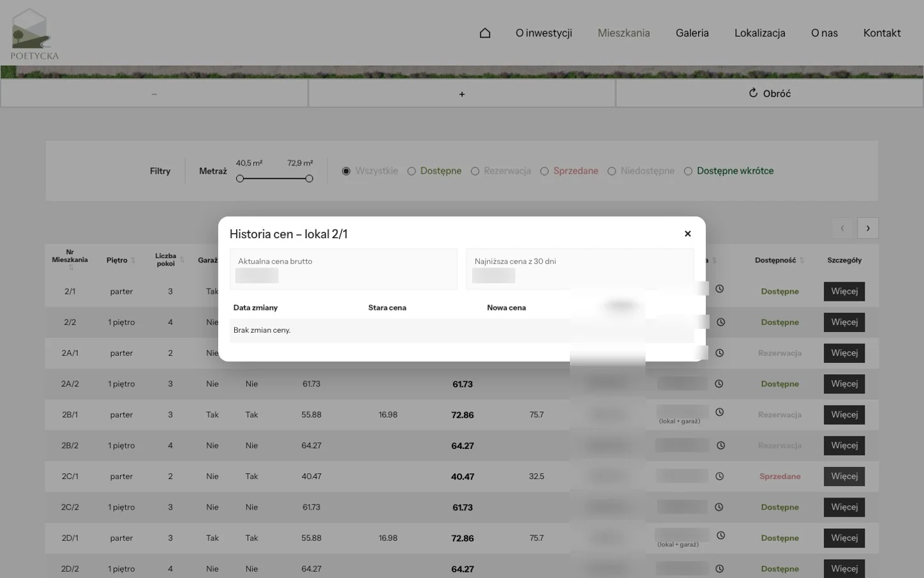The image size is (924, 578).
Task: Open price history clock for lokal 2D/2
Action: [719, 568]
